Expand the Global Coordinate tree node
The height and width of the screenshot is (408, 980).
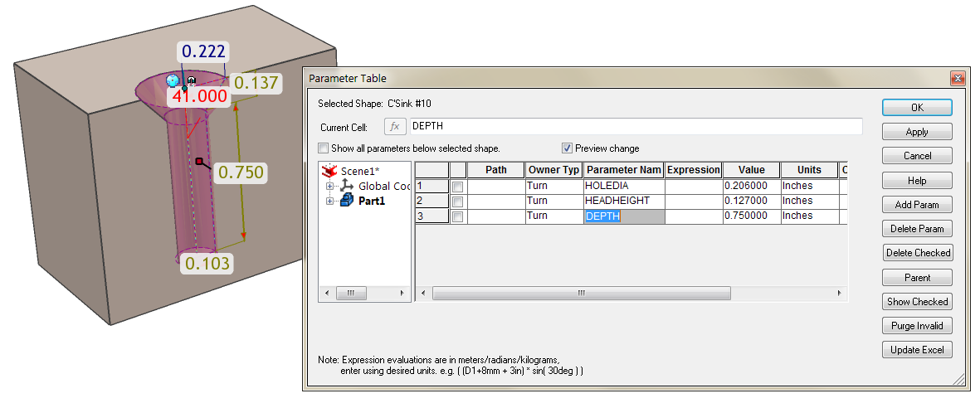pyautogui.click(x=330, y=187)
